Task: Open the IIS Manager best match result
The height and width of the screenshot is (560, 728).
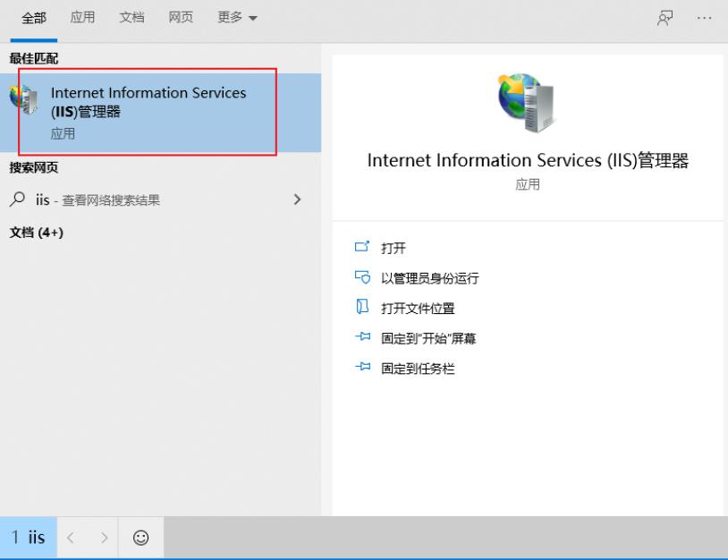Action: click(160, 113)
